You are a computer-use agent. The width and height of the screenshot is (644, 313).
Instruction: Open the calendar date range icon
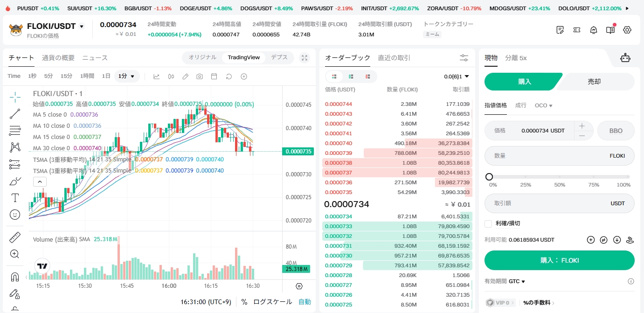pos(214,77)
